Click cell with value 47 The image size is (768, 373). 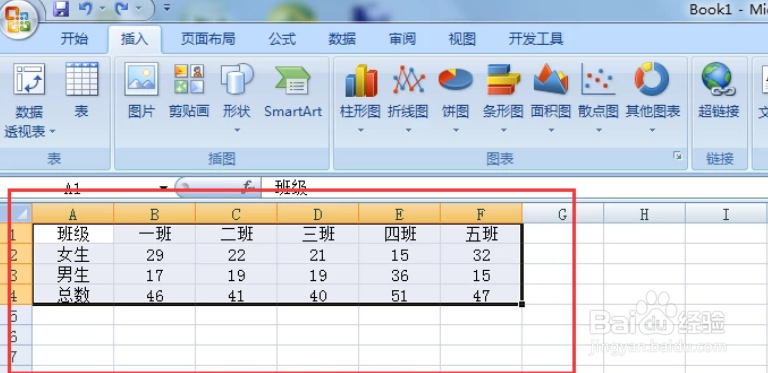point(481,295)
